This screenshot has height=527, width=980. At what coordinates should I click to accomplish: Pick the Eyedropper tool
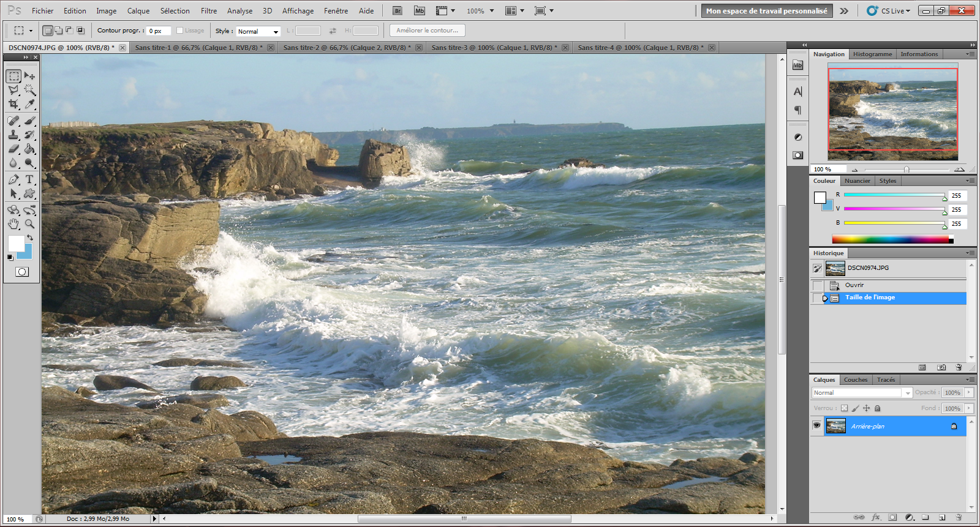pos(29,105)
